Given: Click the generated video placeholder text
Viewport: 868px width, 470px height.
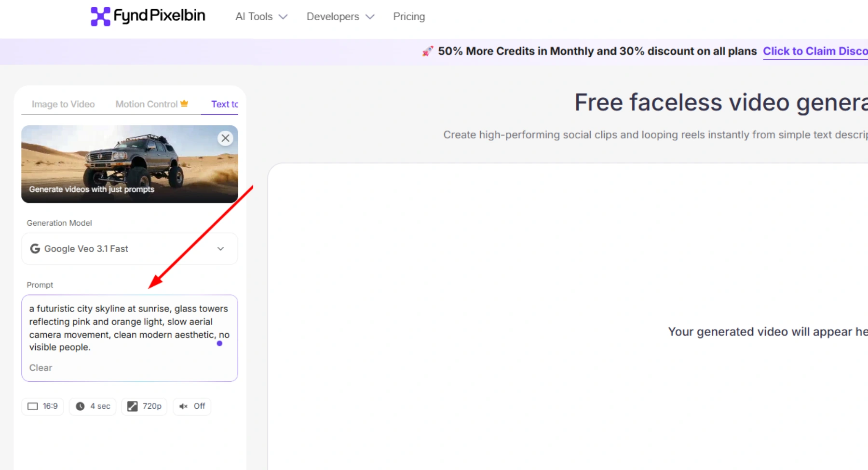Looking at the screenshot, I should [768, 332].
